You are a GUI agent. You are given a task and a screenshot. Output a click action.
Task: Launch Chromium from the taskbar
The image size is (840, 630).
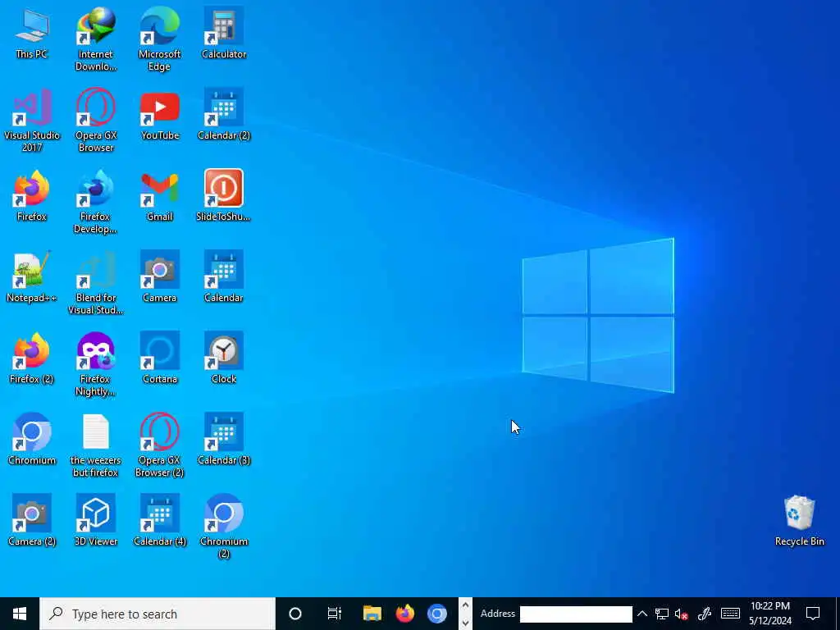(x=437, y=614)
